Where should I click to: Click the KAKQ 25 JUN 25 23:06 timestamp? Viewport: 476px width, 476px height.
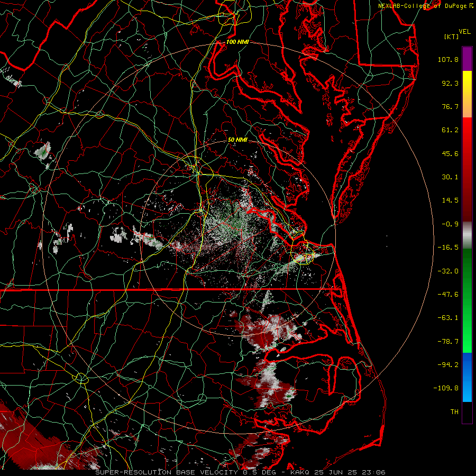pos(338,472)
